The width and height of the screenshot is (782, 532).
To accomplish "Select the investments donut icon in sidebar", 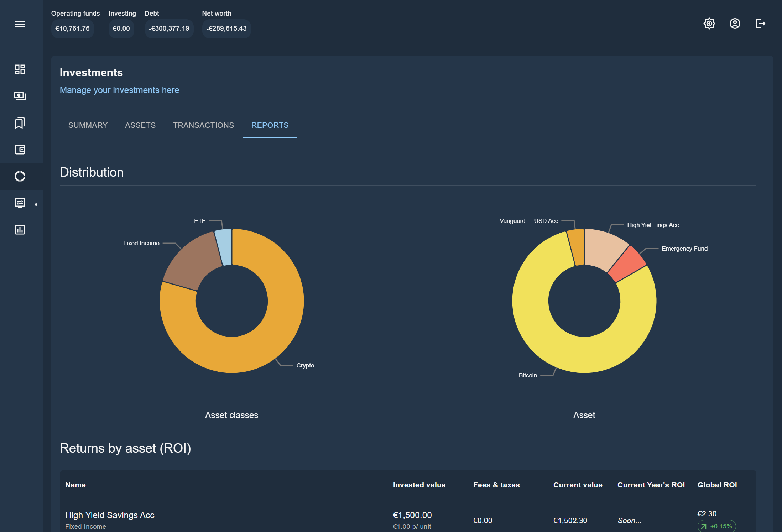I will (20, 176).
